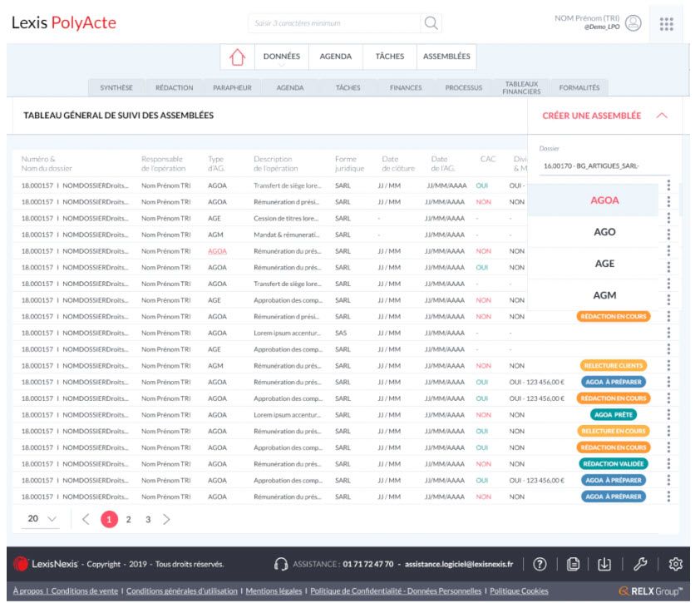Open the Politique Cookies link

520,591
